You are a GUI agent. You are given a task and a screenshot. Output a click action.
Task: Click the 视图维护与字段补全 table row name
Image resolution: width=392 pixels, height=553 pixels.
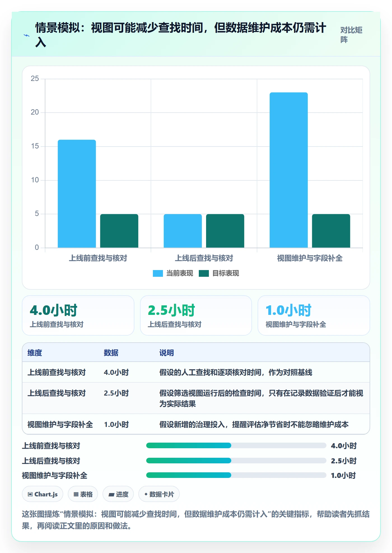(60, 424)
